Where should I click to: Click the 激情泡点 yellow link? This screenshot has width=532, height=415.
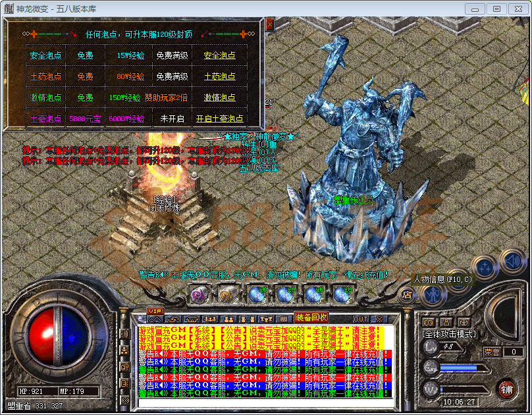point(219,97)
